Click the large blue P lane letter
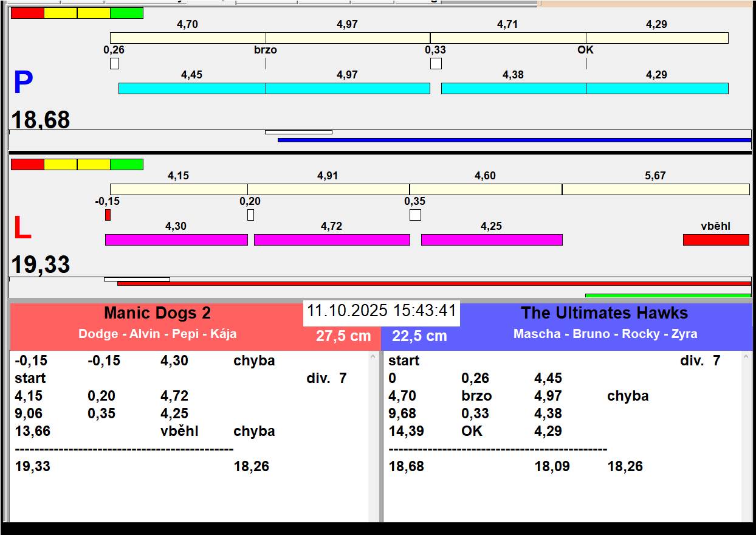 click(23, 83)
